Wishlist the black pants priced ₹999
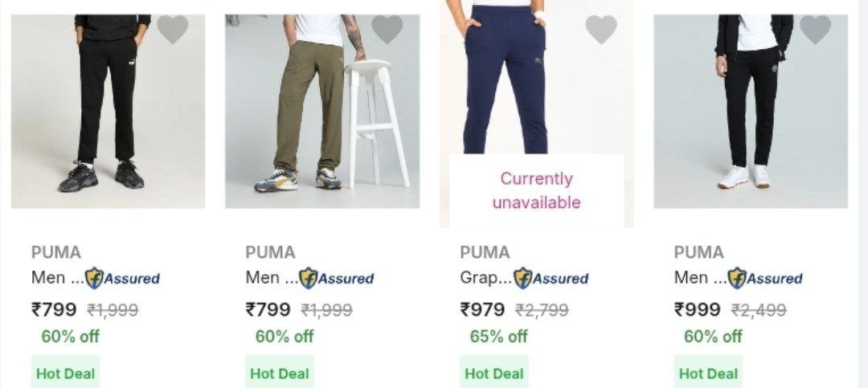868x388 pixels. click(815, 31)
